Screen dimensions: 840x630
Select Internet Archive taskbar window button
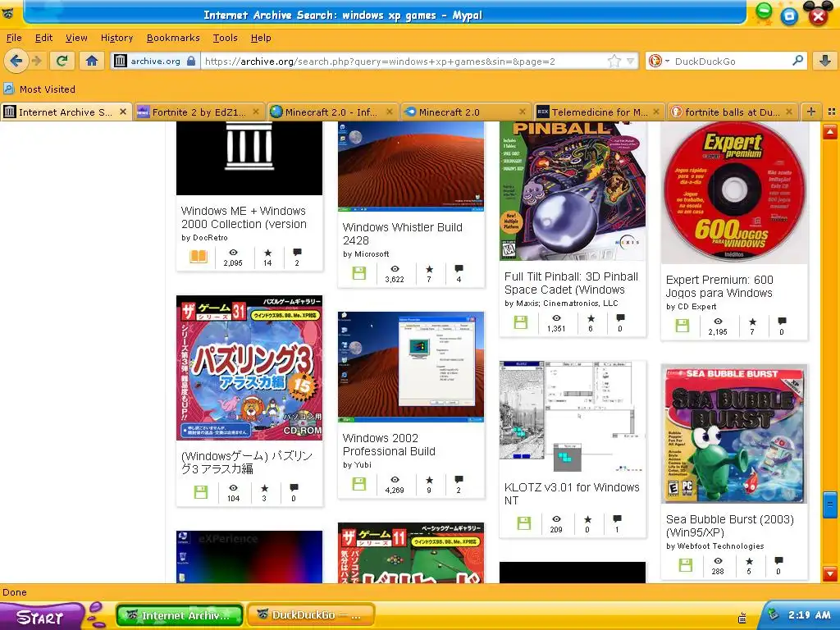click(x=180, y=615)
